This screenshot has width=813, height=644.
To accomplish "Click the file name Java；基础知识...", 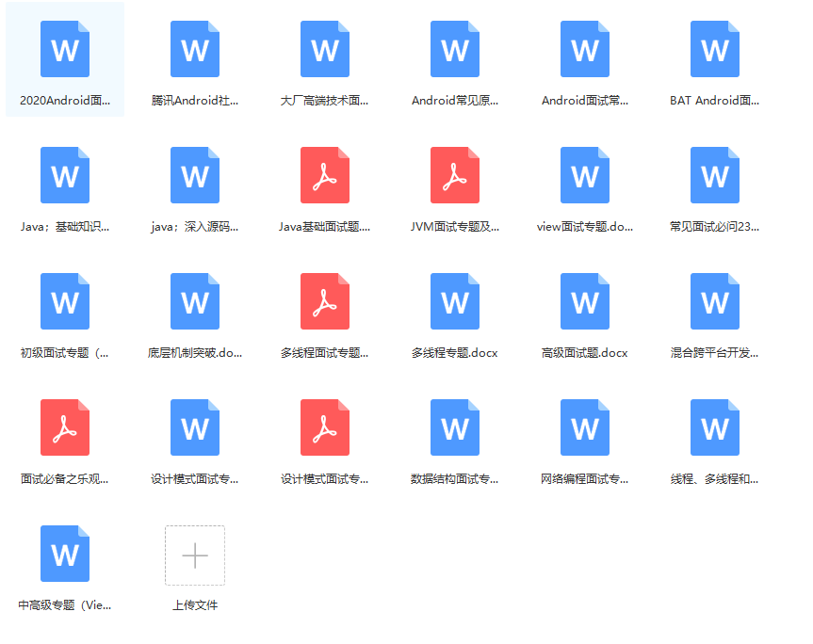I will point(65,226).
